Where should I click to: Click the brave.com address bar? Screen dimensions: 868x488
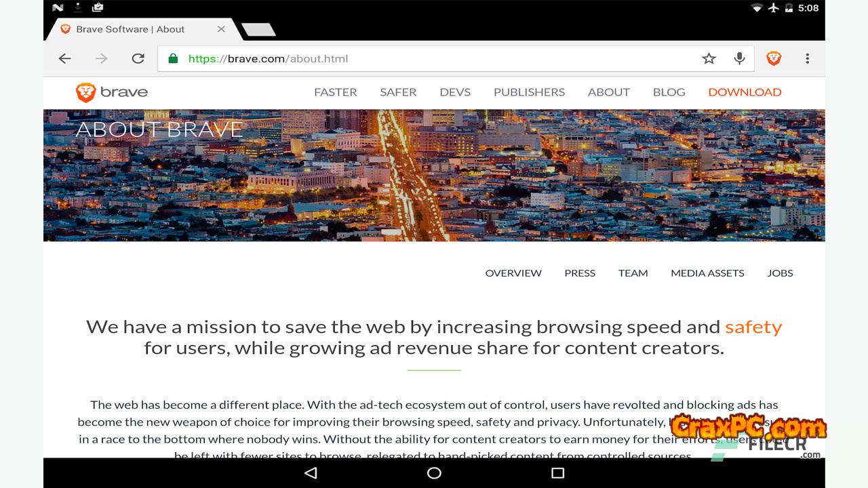pyautogui.click(x=434, y=58)
